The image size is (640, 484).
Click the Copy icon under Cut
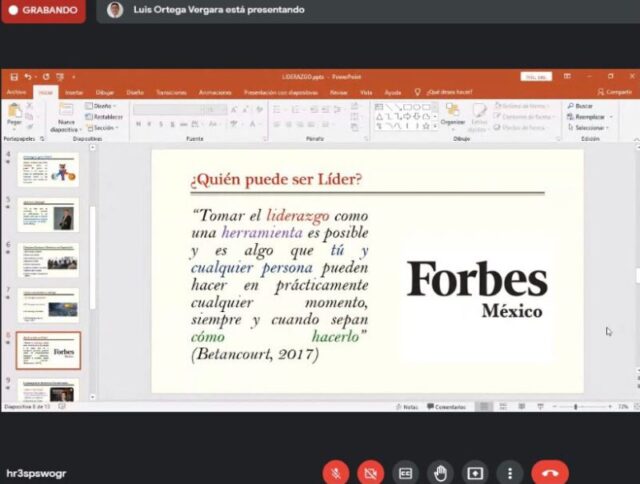pos(30,117)
